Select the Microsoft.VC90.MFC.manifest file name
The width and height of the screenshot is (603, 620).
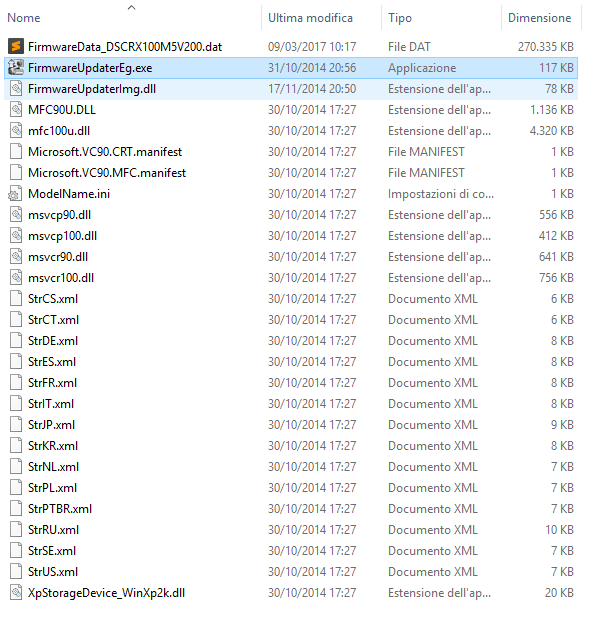pyautogui.click(x=106, y=173)
